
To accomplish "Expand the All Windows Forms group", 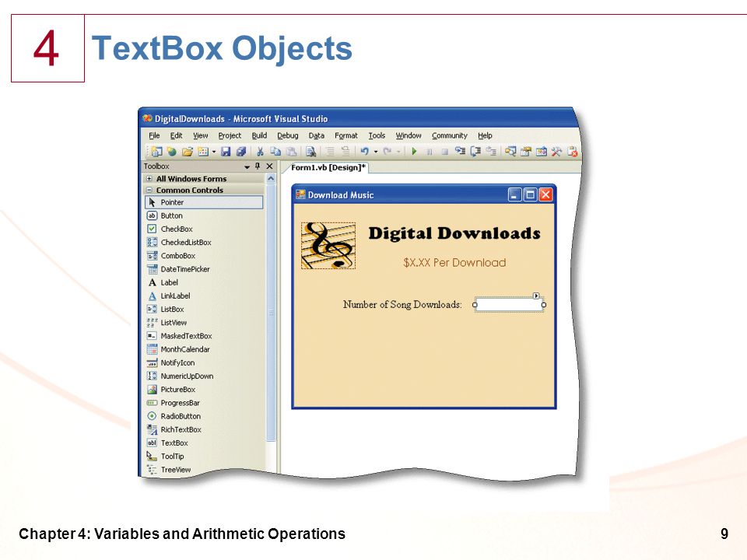I will [x=149, y=179].
